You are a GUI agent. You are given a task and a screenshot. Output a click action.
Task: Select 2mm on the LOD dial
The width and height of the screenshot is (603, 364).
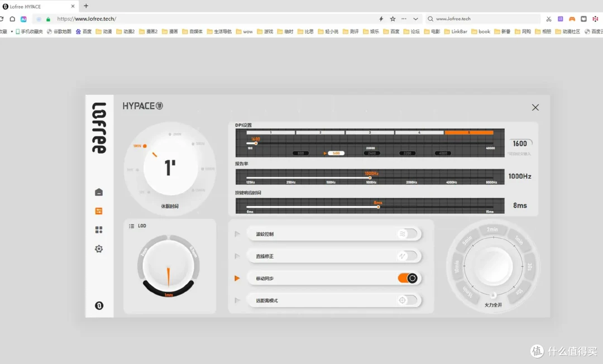coord(144,252)
